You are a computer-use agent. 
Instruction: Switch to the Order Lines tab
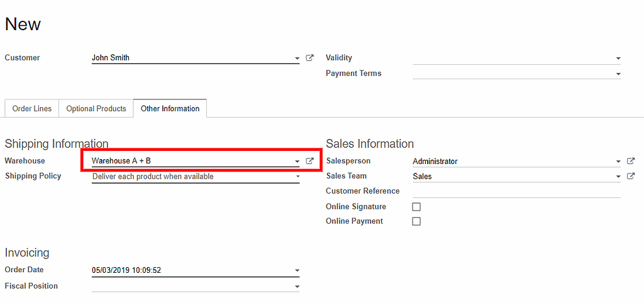pos(32,109)
